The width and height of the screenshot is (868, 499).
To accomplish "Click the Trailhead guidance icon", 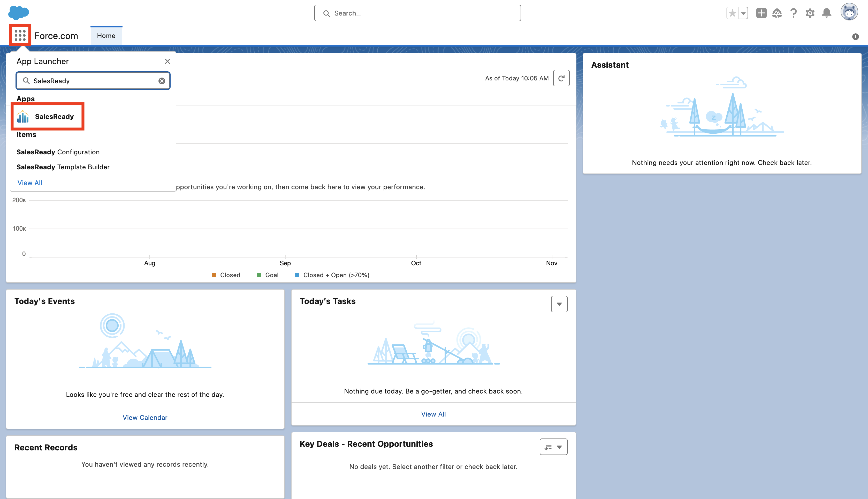I will [x=777, y=13].
